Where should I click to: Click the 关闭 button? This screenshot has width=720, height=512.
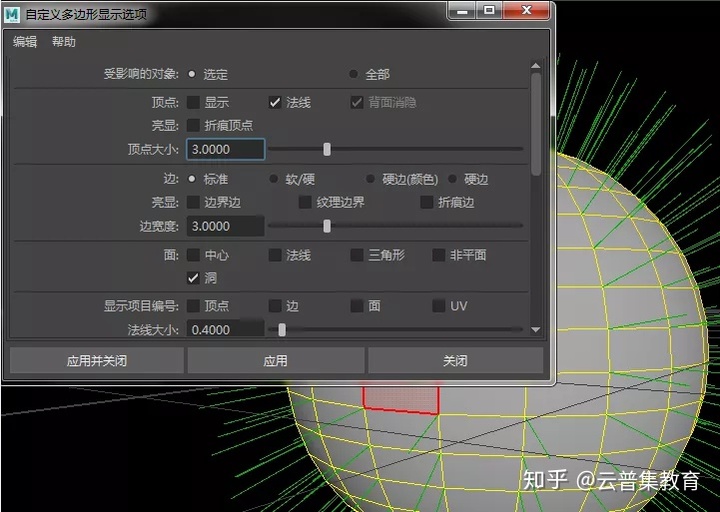456,360
